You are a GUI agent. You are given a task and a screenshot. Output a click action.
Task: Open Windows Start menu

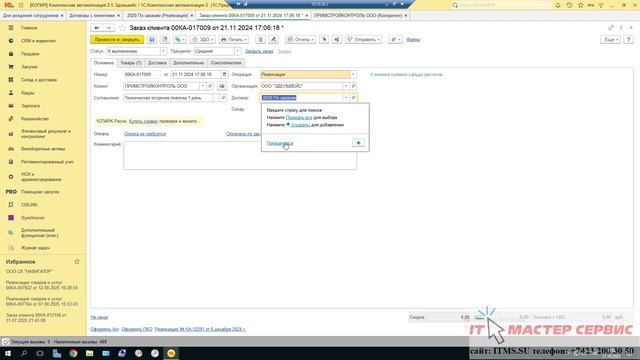pyautogui.click(x=8, y=353)
